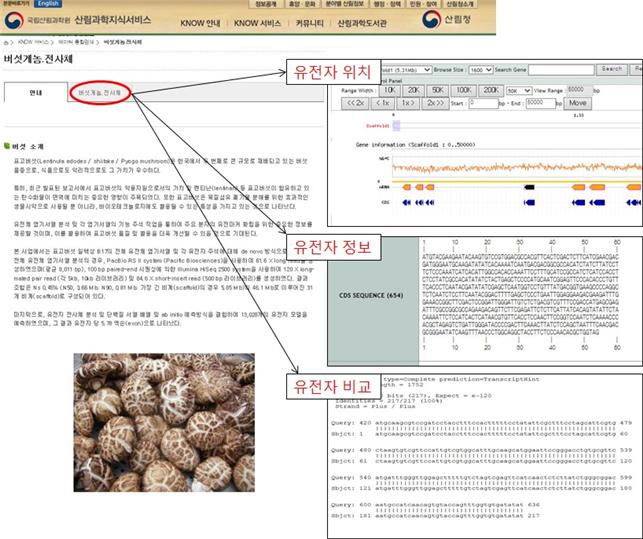Open the Browse Size dropdown
The width and height of the screenshot is (643, 539).
click(x=480, y=70)
